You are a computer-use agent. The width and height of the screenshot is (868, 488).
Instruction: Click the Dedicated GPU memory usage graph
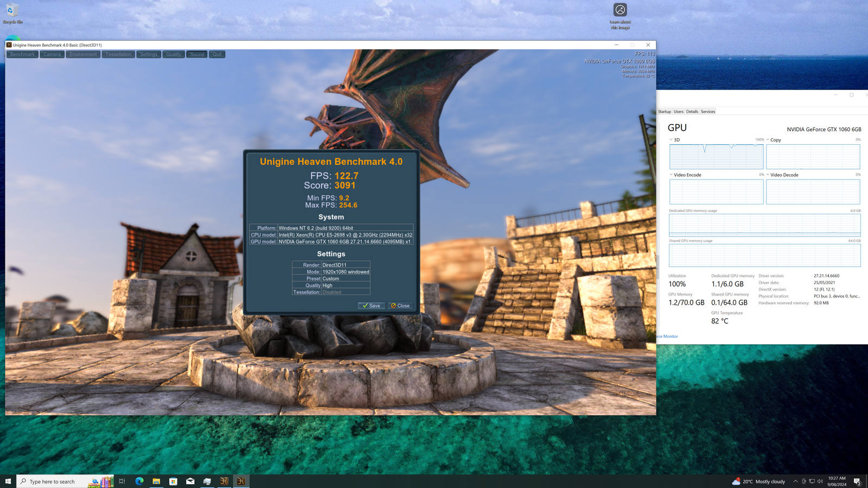pyautogui.click(x=765, y=225)
